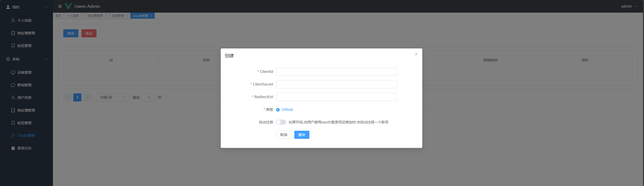Select the Github radio button
The image size is (644, 186).
point(278,110)
